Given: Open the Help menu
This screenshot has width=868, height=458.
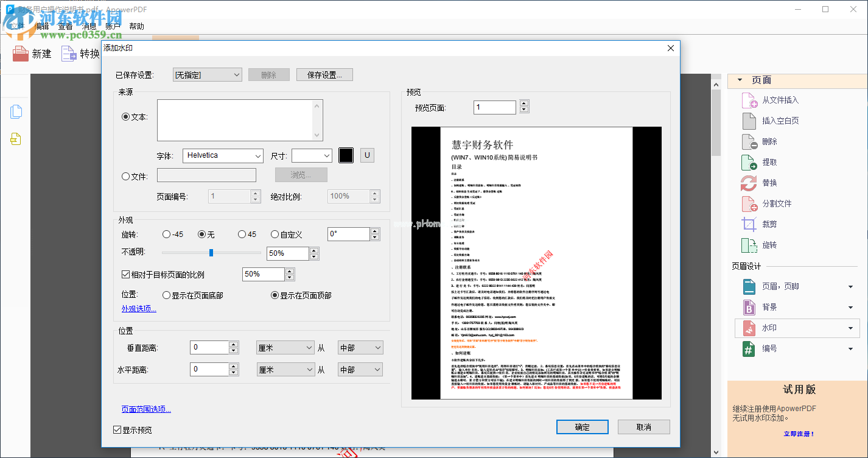Looking at the screenshot, I should click(137, 26).
